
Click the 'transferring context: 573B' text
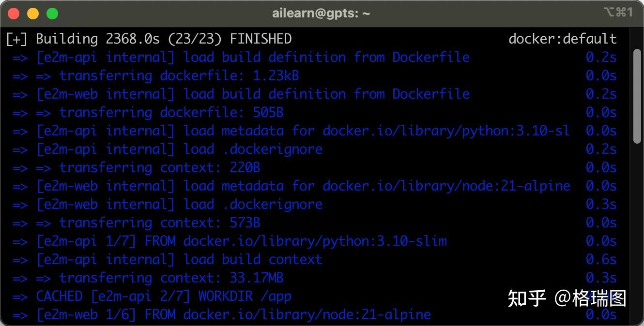[x=159, y=223]
